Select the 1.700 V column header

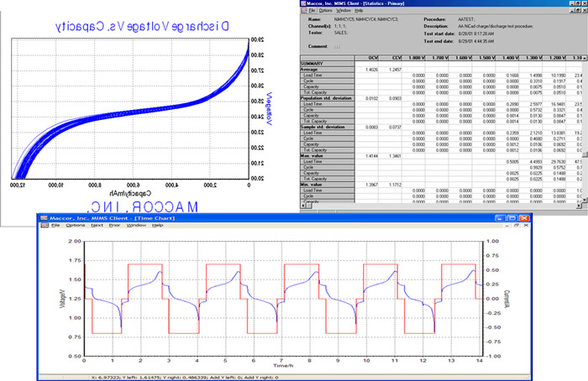(x=438, y=58)
